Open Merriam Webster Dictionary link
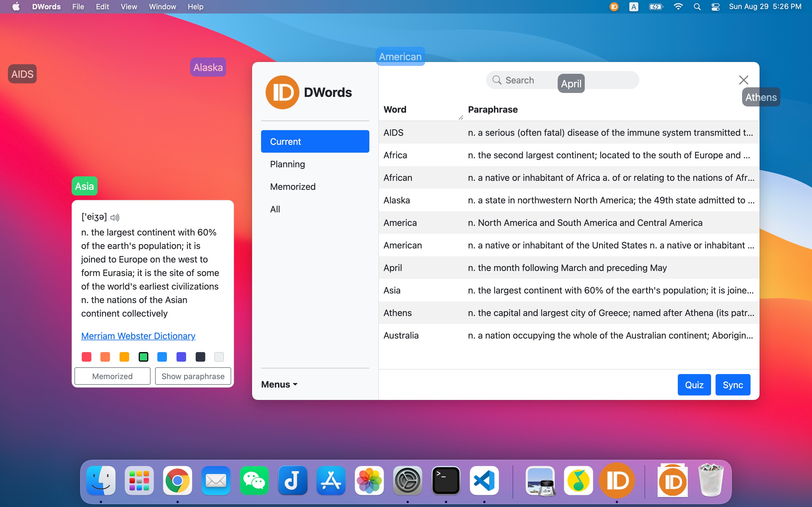Image resolution: width=812 pixels, height=507 pixels. click(x=138, y=336)
